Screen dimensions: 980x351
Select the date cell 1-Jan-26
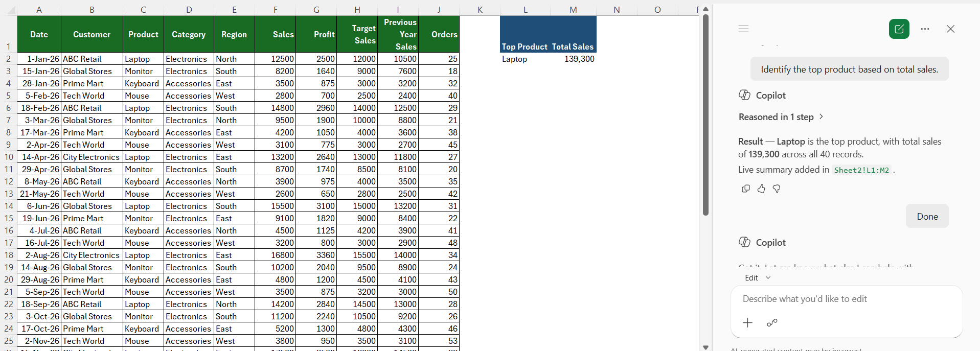pyautogui.click(x=39, y=59)
